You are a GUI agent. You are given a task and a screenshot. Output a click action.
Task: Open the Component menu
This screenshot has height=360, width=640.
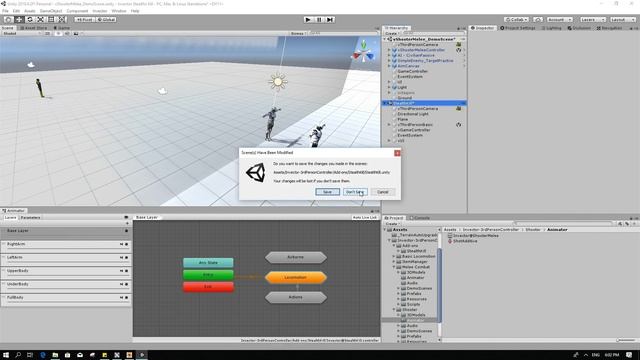pyautogui.click(x=77, y=11)
